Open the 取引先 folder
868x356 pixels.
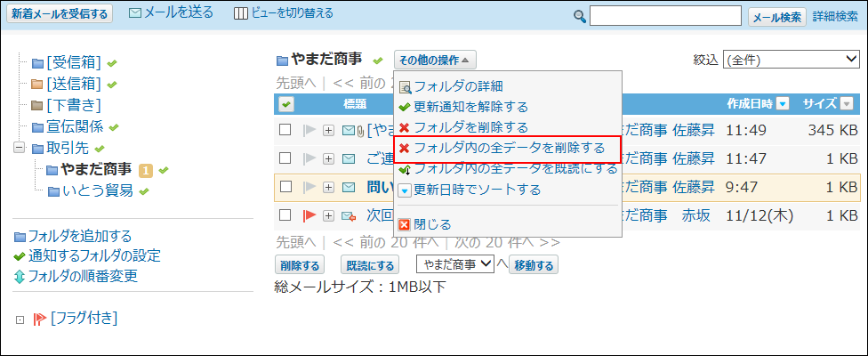[68, 148]
